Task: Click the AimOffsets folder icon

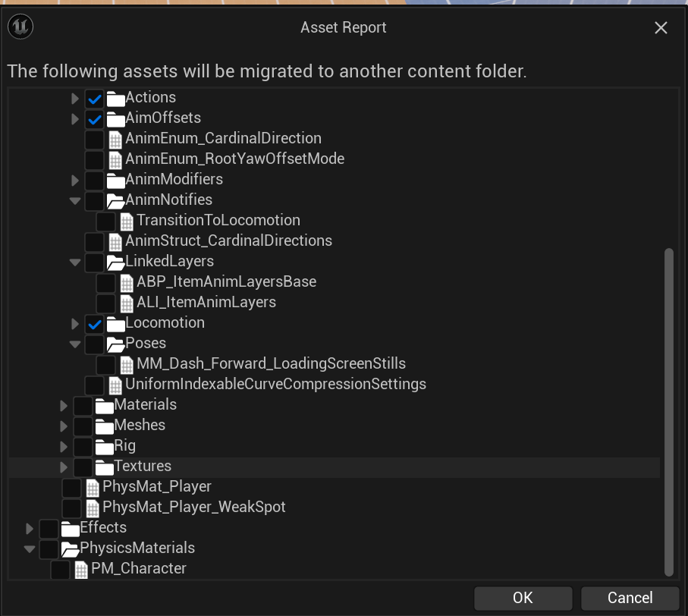Action: [116, 119]
